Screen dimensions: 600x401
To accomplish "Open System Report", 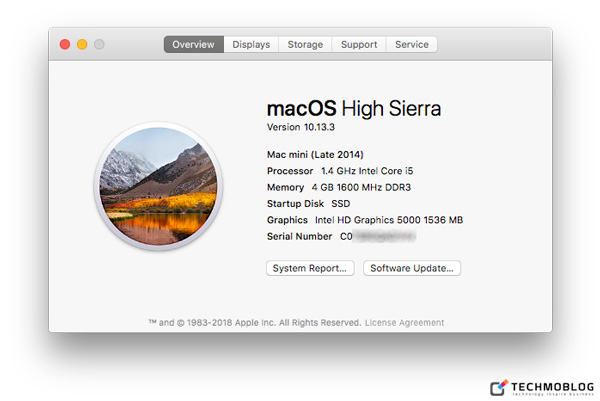I will [x=310, y=268].
